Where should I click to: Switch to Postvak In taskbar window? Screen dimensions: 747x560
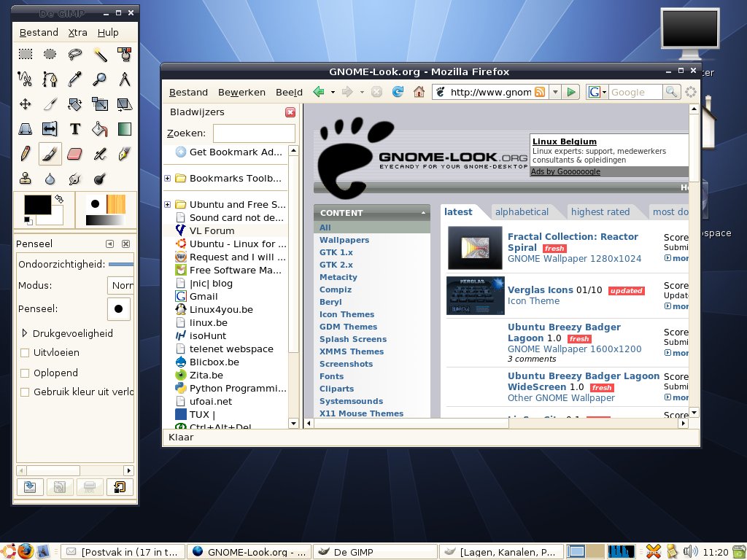[x=123, y=552]
